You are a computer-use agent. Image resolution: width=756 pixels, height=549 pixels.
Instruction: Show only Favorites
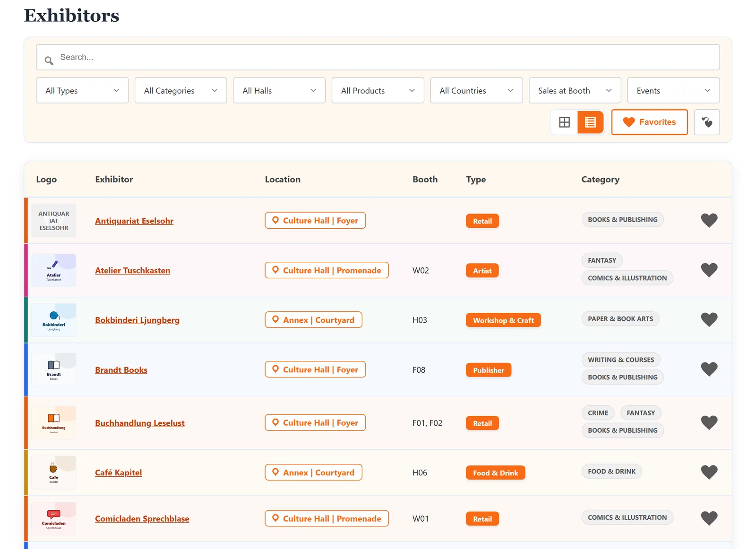click(x=649, y=122)
